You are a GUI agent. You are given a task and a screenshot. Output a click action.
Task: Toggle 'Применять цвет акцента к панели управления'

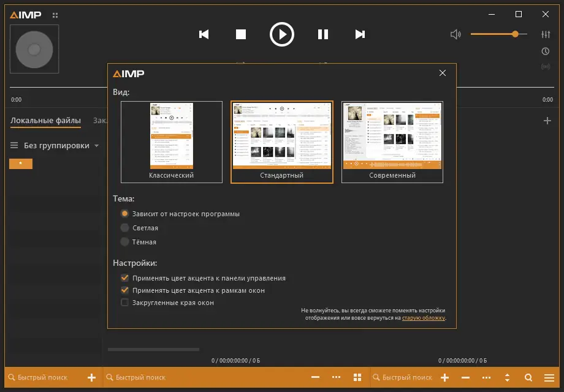point(204,278)
